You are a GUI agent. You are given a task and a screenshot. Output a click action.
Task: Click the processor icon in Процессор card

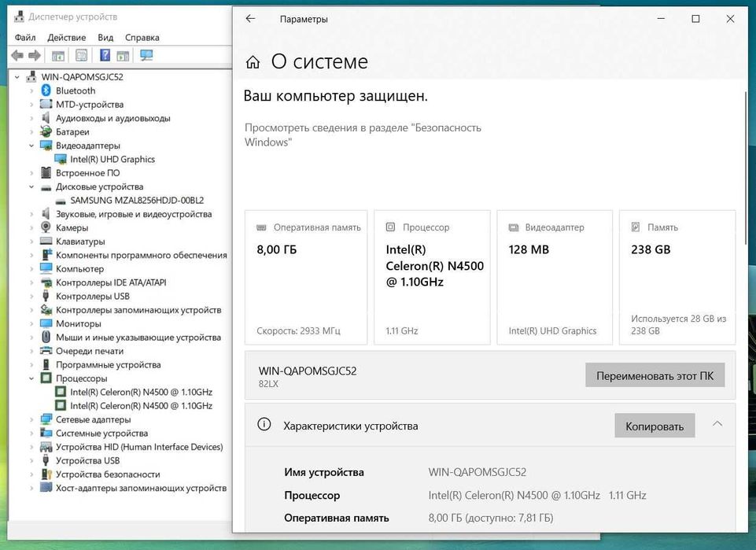(x=390, y=227)
